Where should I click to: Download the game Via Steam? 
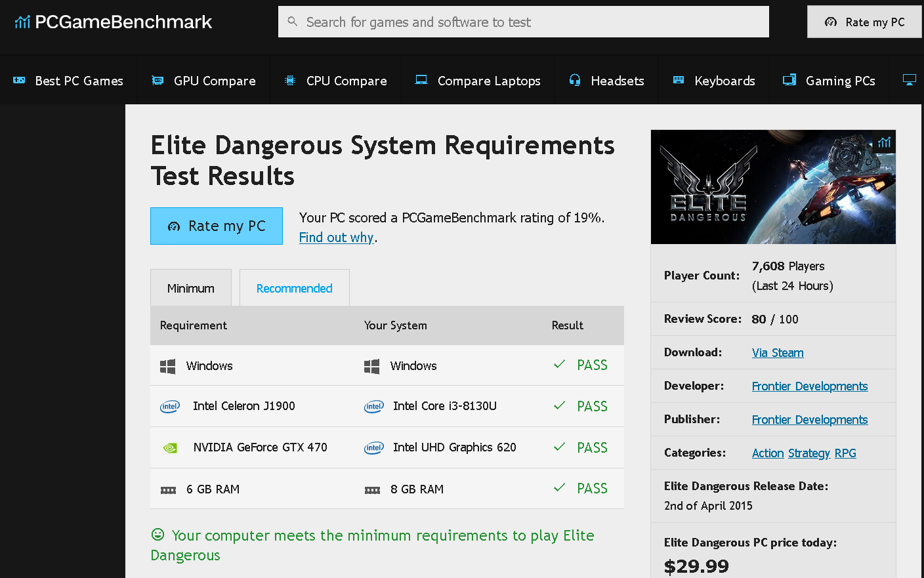click(778, 352)
